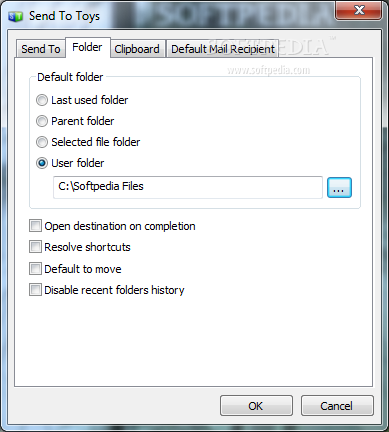Click the C:\Softpedia Files path field

click(x=188, y=187)
